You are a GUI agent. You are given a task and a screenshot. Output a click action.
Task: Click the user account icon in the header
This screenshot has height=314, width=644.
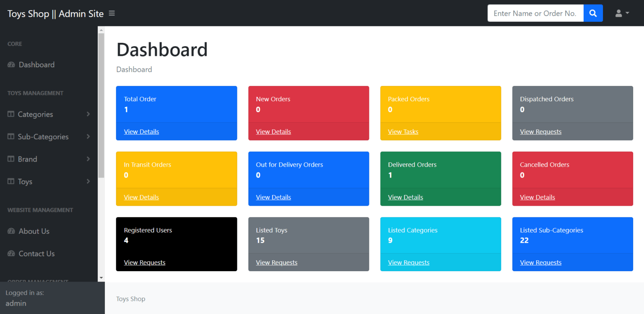(x=618, y=13)
